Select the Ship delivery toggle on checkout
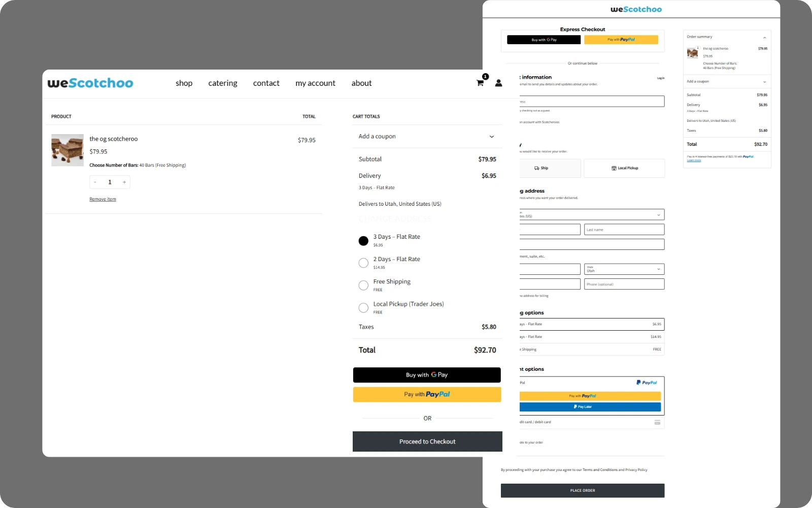 click(550, 168)
